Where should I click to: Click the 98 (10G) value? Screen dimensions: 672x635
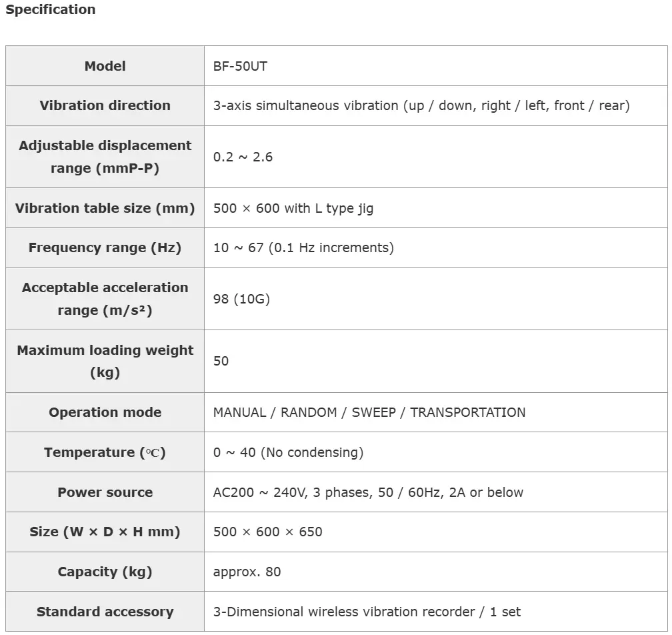pos(241,299)
